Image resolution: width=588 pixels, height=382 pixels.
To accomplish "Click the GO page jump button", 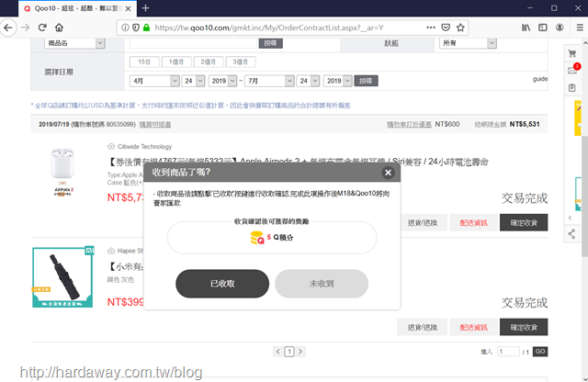I will point(540,352).
